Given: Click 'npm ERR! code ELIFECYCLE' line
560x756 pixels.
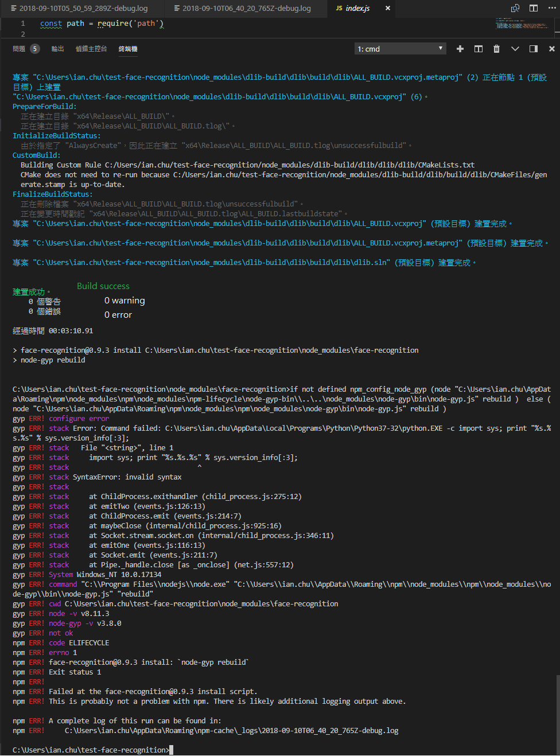Looking at the screenshot, I should pos(61,642).
